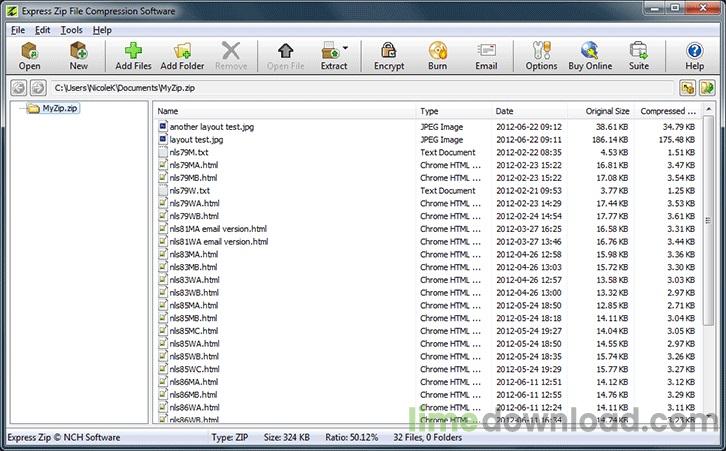Click the JPEG file icon of layout test.jpg
This screenshot has height=451, width=726.
[x=163, y=139]
